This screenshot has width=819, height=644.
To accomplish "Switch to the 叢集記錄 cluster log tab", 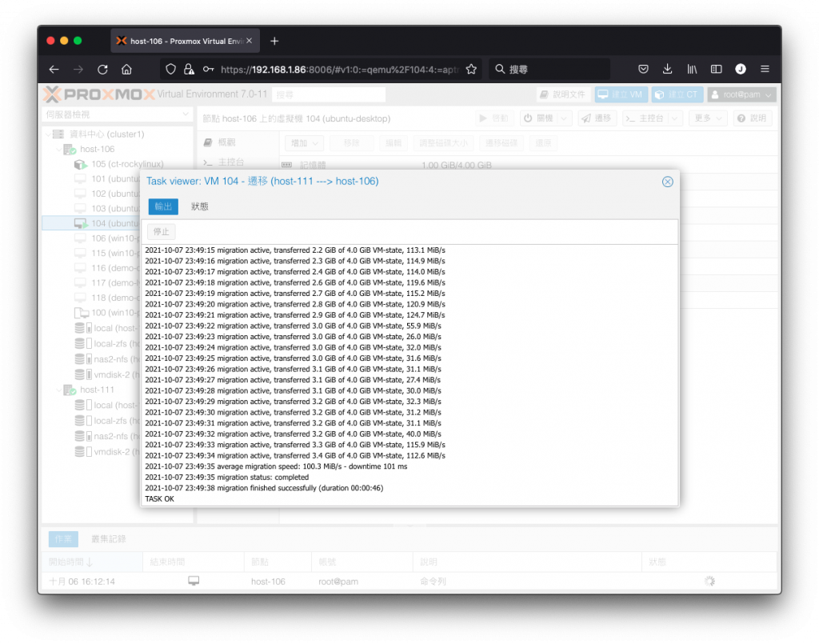I will 109,539.
